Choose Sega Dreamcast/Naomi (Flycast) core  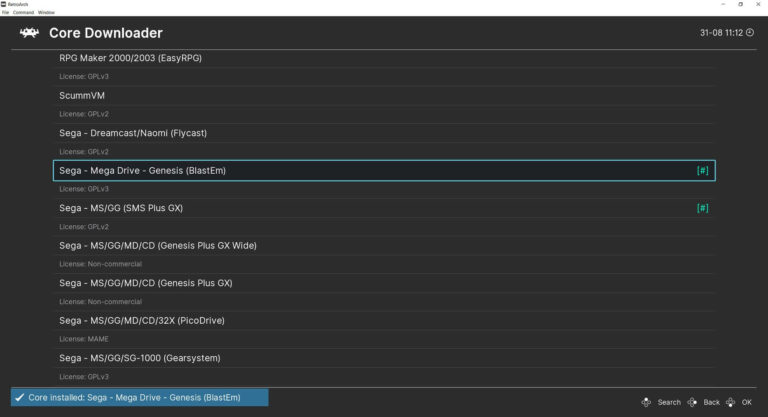pos(133,133)
